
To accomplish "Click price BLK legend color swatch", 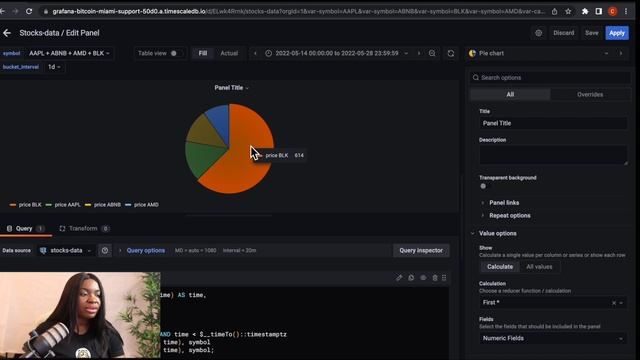I will coord(13,205).
